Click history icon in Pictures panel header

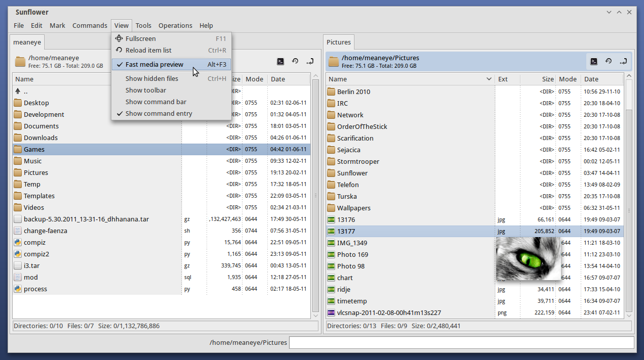click(609, 62)
